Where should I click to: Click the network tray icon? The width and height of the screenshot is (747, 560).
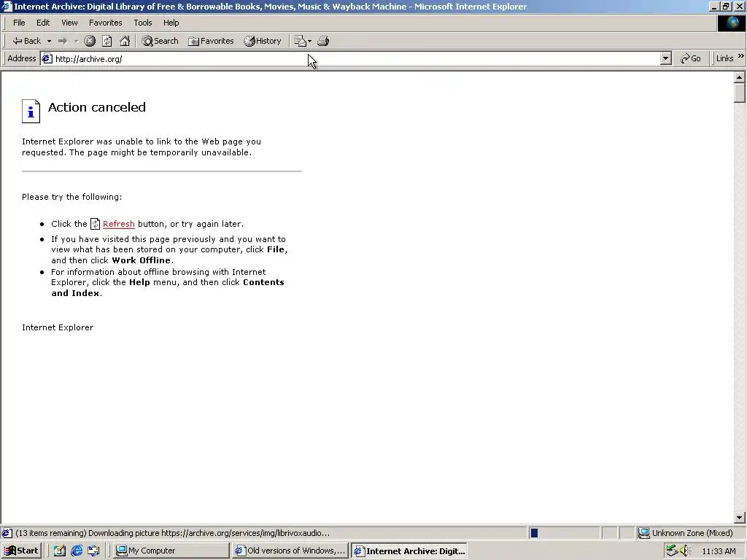672,551
